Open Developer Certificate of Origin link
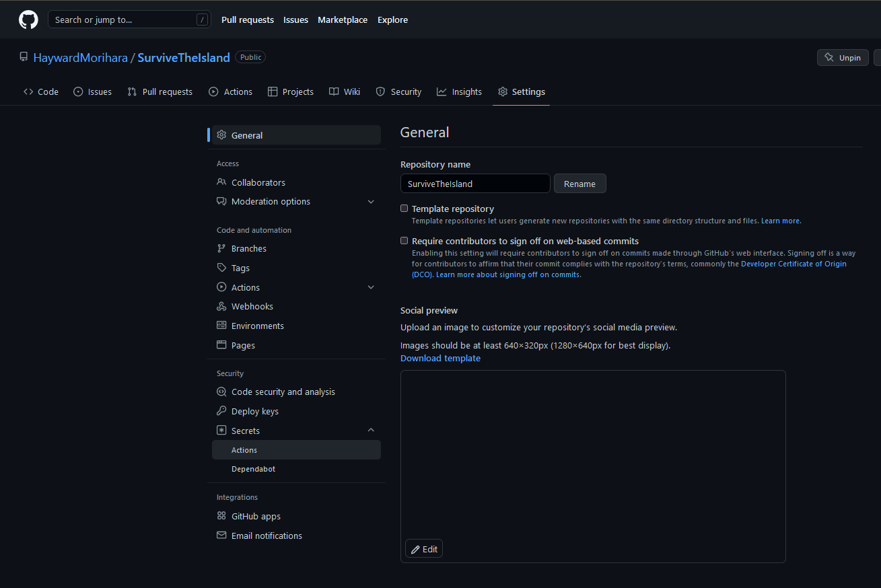The width and height of the screenshot is (881, 588). point(794,264)
